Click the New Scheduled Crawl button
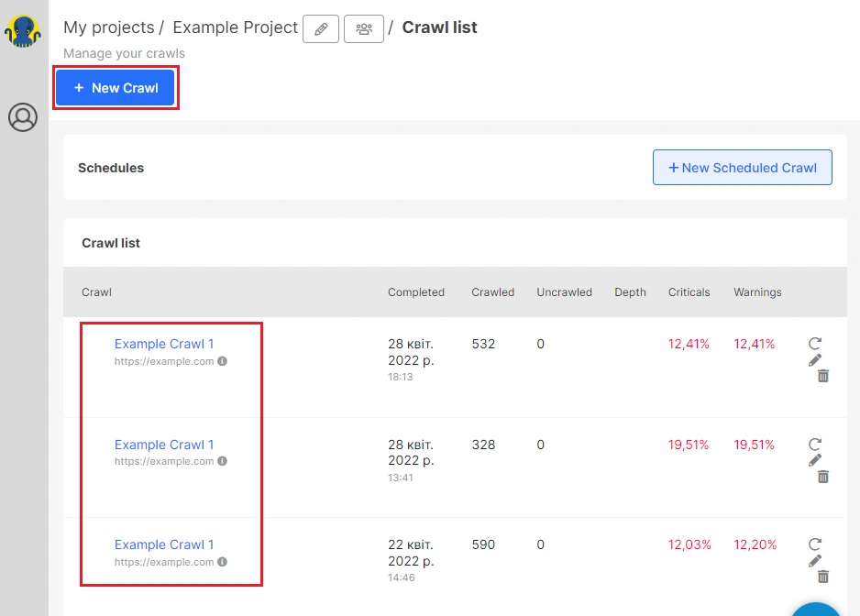Image resolution: width=860 pixels, height=616 pixels. click(742, 167)
